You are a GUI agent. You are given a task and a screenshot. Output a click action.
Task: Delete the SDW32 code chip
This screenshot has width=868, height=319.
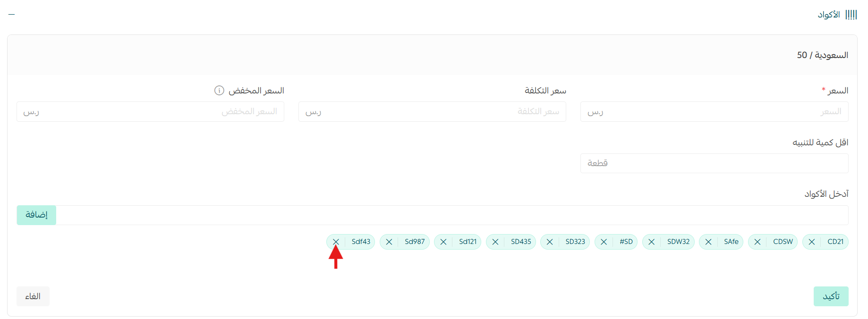point(652,242)
